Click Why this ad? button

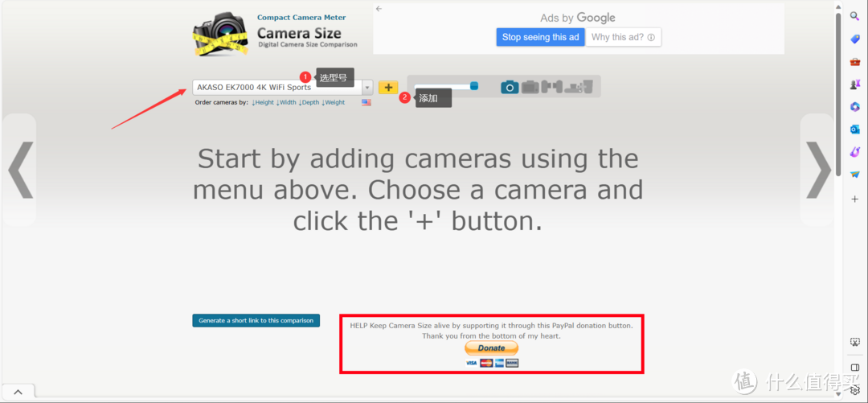[624, 37]
